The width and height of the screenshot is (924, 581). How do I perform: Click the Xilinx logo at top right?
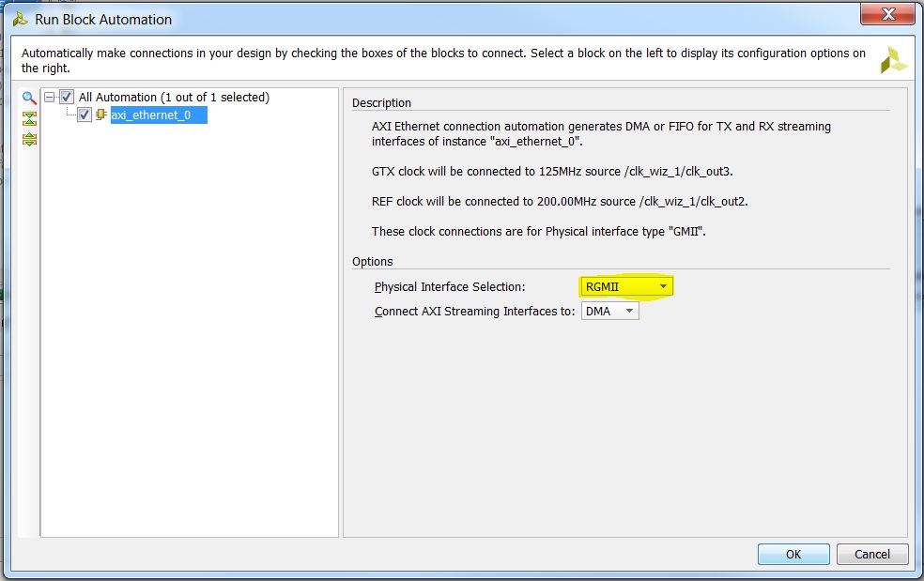[x=893, y=60]
